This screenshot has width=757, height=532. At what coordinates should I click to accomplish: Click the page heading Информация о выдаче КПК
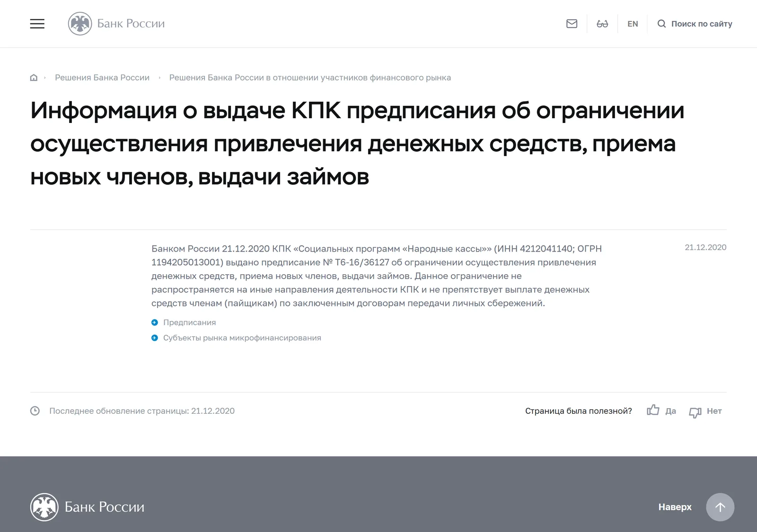coord(357,143)
